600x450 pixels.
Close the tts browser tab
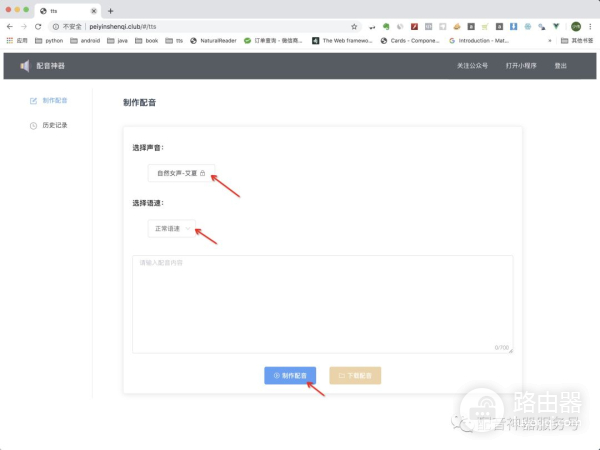click(93, 11)
